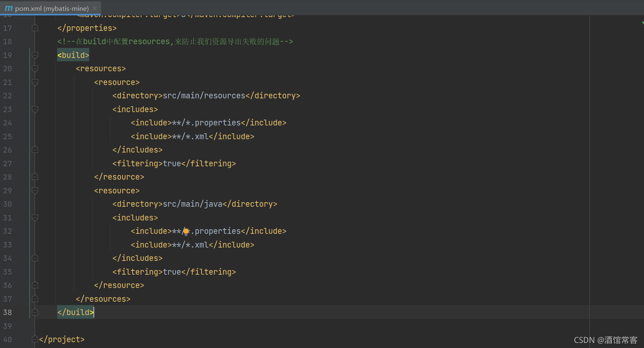Fold at the </includes> marker on line 34

(x=35, y=258)
